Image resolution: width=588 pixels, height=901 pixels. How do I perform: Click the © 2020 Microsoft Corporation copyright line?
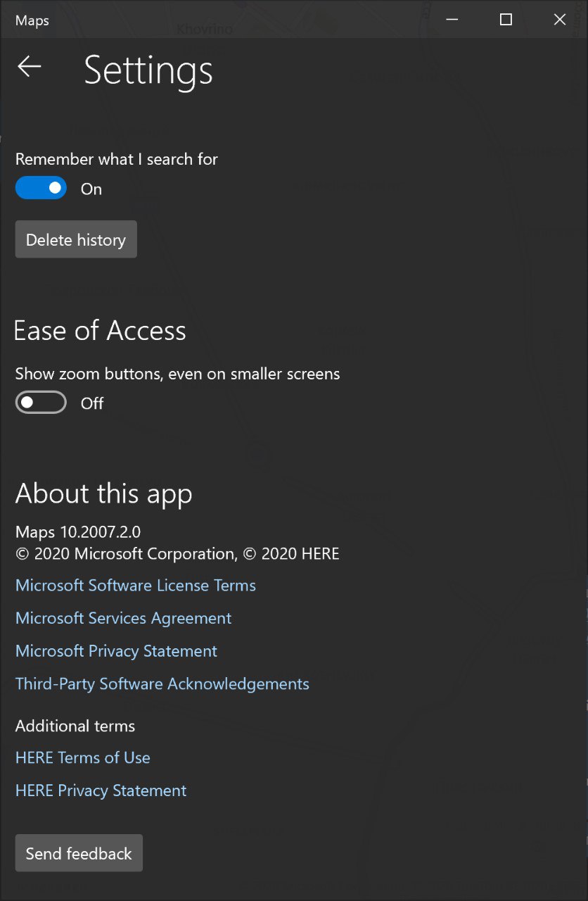tap(177, 554)
